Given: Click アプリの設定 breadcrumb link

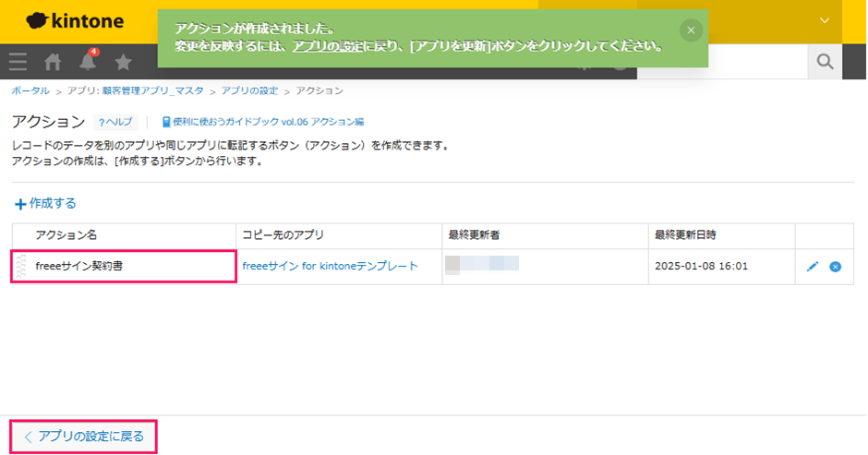Looking at the screenshot, I should [249, 90].
